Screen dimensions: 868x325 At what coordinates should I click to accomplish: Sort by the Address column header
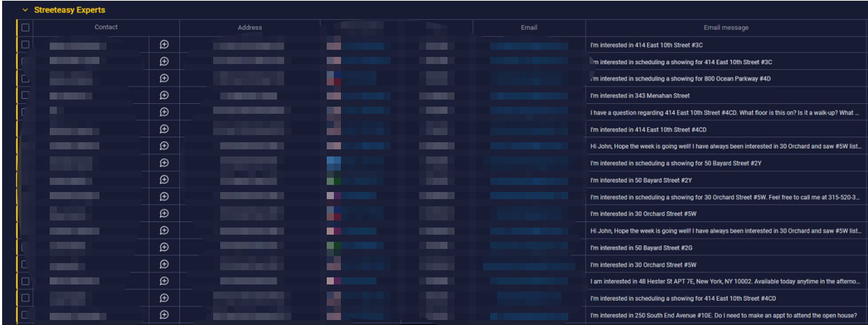(250, 28)
